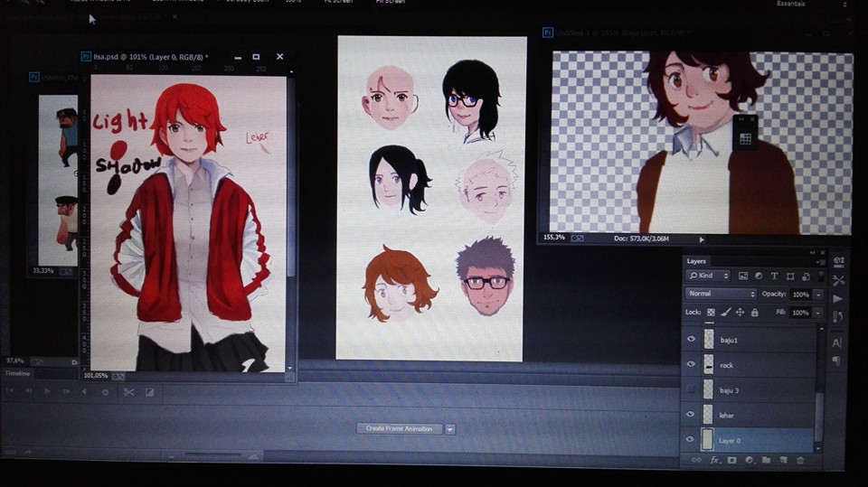The width and height of the screenshot is (868, 487).
Task: Open the Opacity slider arrow
Action: [819, 295]
